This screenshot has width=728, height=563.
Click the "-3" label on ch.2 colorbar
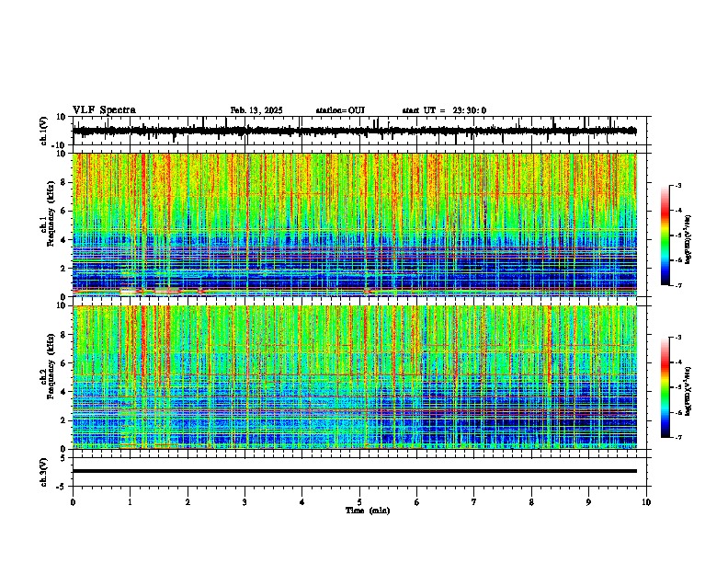678,338
